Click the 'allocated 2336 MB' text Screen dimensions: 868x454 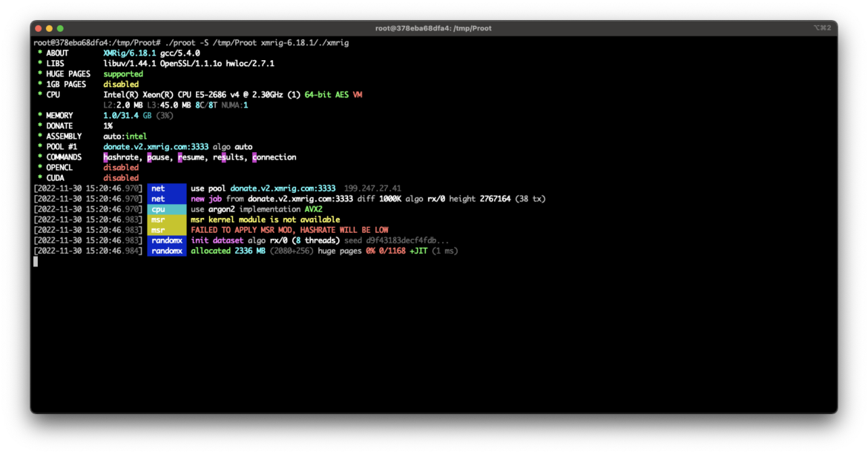228,251
